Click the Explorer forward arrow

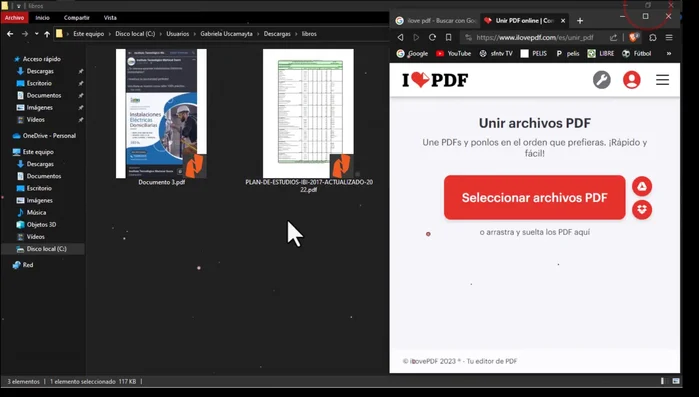25,34
